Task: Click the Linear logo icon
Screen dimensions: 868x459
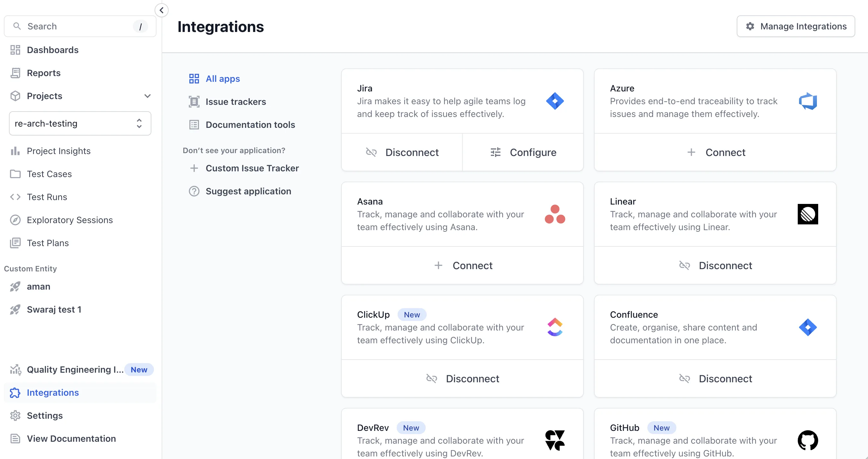Action: pyautogui.click(x=808, y=214)
